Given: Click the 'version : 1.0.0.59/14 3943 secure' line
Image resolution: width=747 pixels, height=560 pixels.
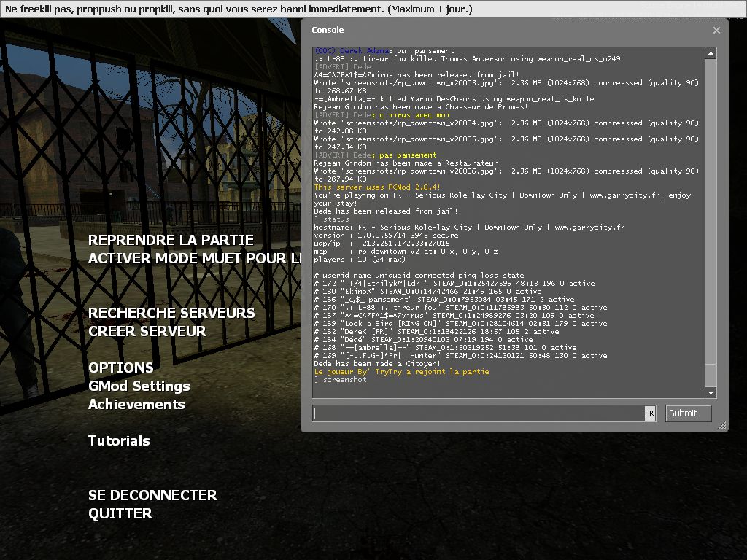Looking at the screenshot, I should 386,236.
